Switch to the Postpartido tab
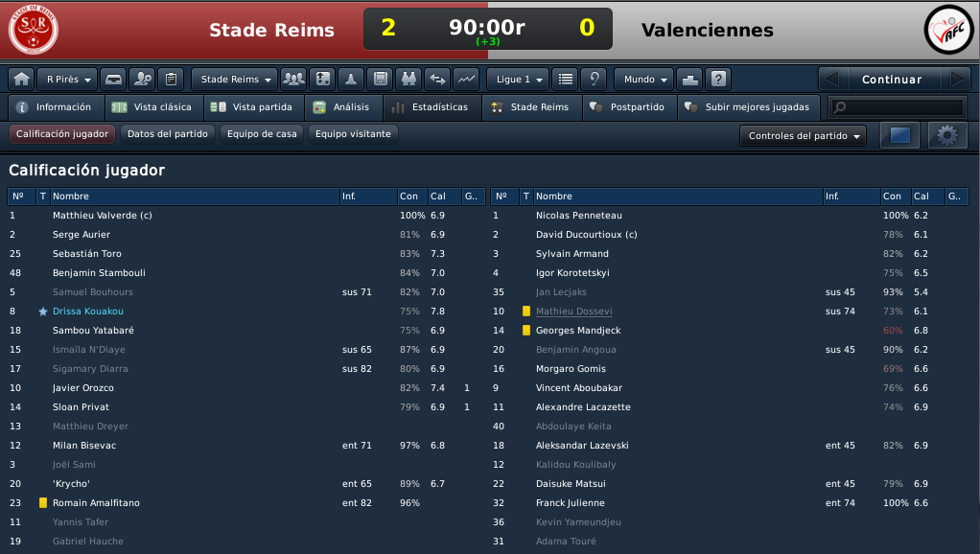980x554 pixels. 630,107
